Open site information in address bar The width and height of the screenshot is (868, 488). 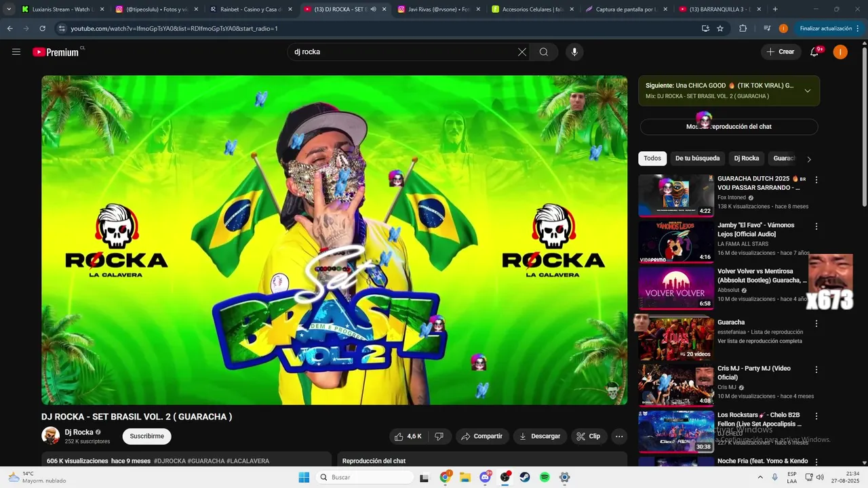[62, 28]
